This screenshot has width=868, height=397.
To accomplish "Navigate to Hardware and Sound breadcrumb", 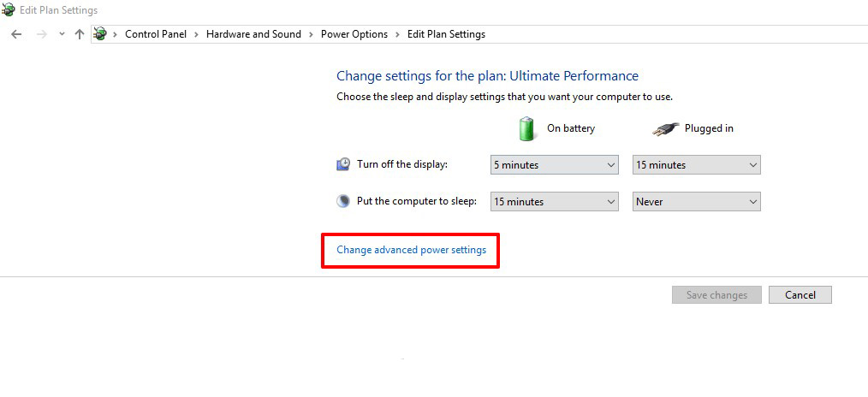I will [x=253, y=34].
